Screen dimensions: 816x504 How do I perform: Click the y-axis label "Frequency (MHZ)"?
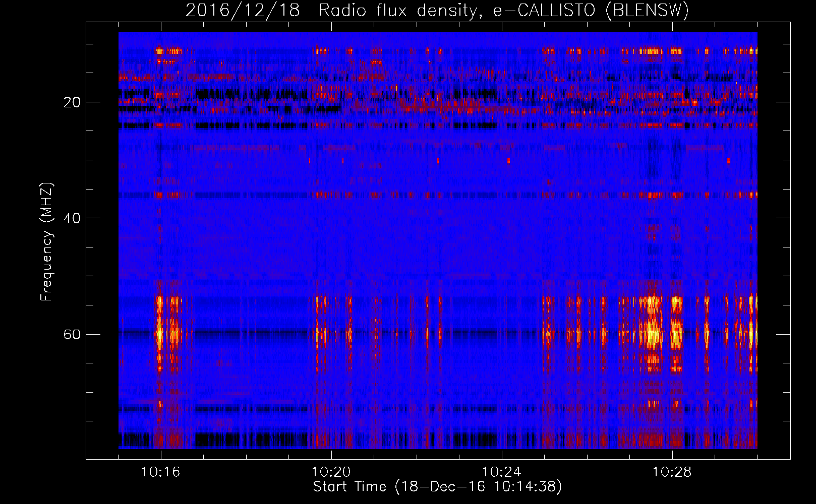47,242
